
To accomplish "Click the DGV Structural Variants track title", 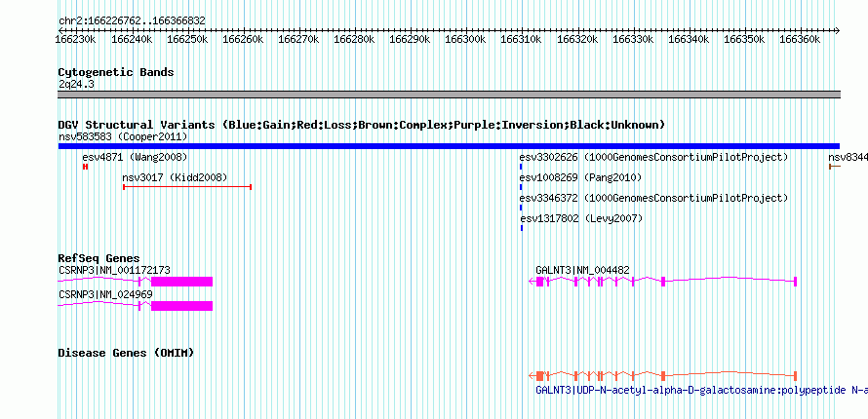I will tap(361, 125).
